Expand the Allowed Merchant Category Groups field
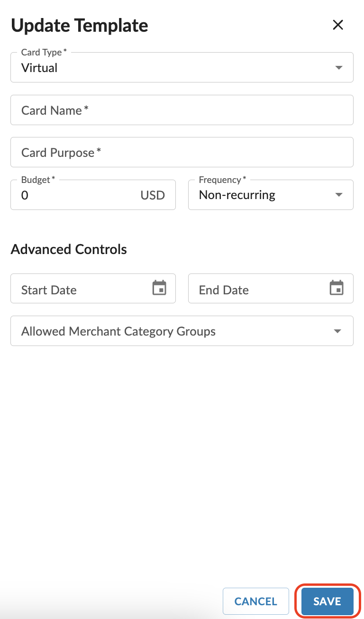 pos(182,331)
